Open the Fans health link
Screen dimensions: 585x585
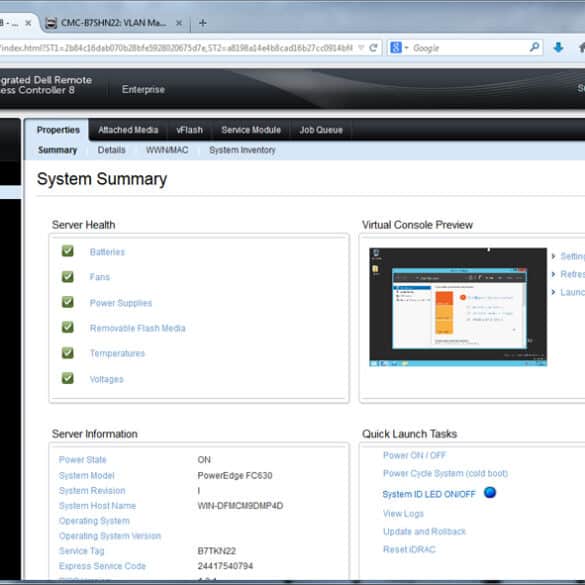100,277
